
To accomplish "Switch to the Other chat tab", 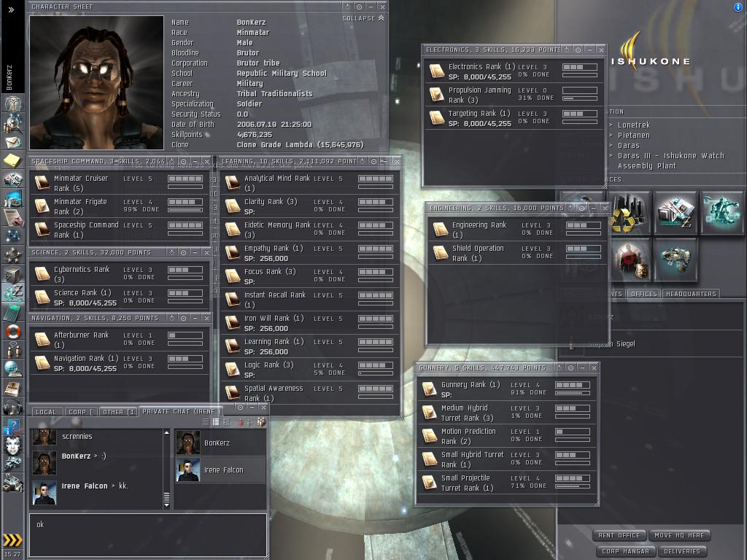I will 118,412.
